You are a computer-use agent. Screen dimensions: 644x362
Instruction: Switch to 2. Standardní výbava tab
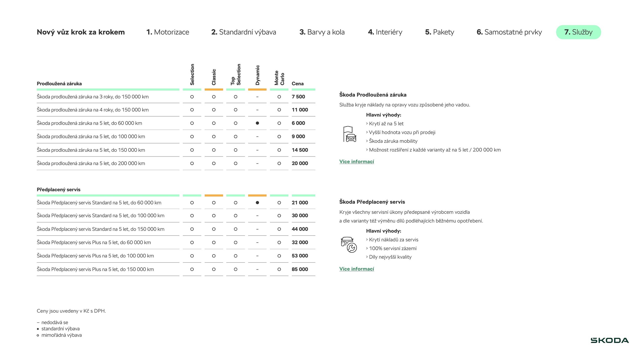(244, 32)
